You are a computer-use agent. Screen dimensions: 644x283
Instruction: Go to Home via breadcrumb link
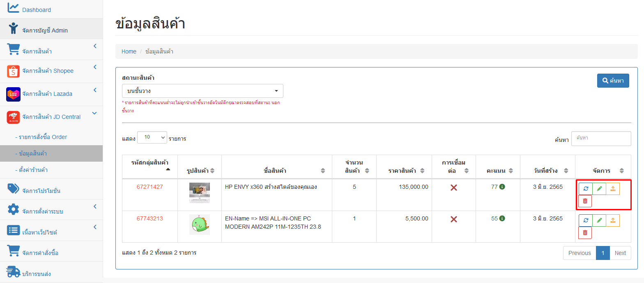(129, 51)
